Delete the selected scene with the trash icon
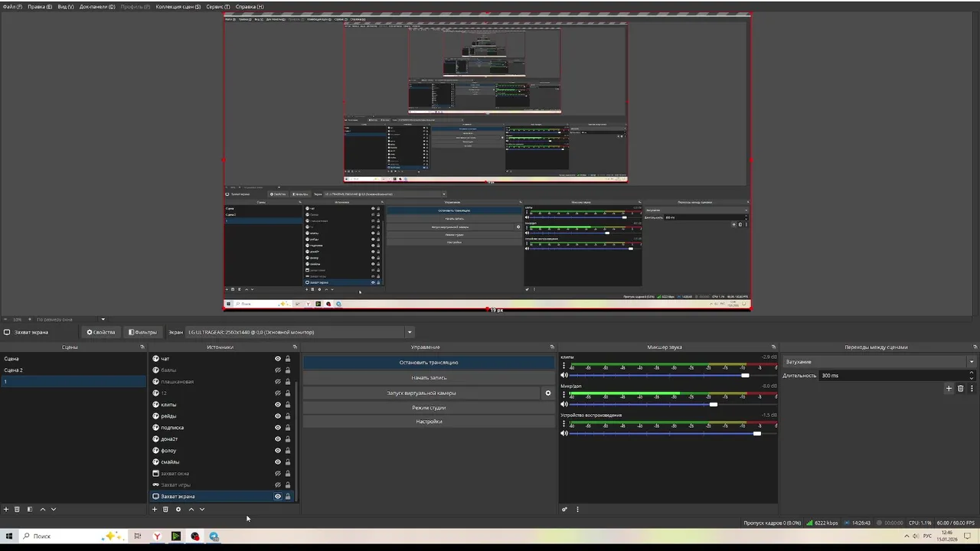 point(17,509)
